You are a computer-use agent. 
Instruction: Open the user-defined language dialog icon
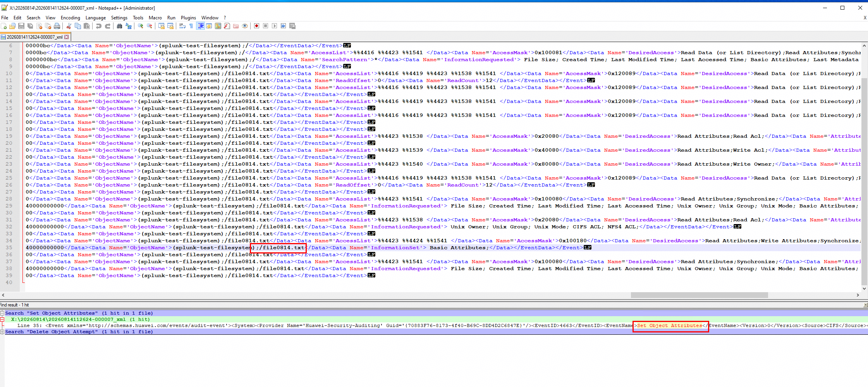tap(209, 26)
